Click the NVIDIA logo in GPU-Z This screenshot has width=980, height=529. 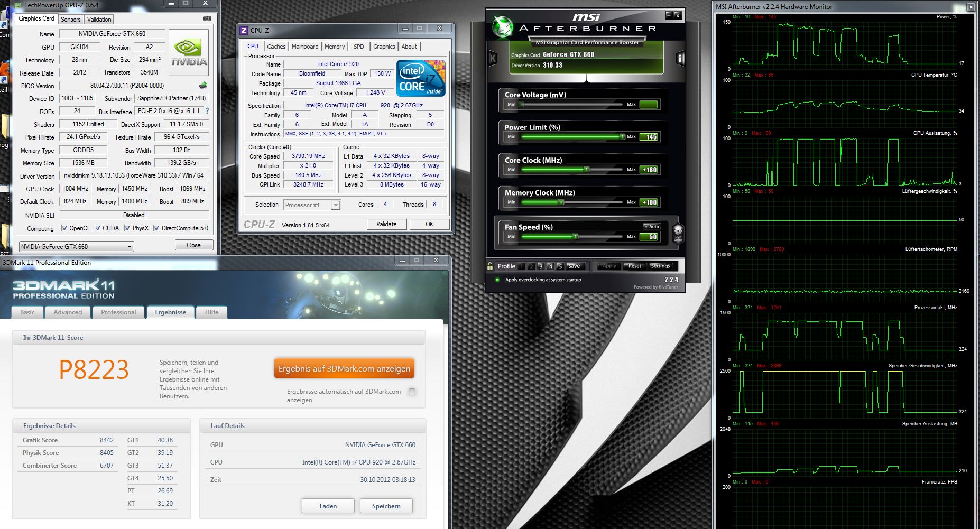pos(189,53)
